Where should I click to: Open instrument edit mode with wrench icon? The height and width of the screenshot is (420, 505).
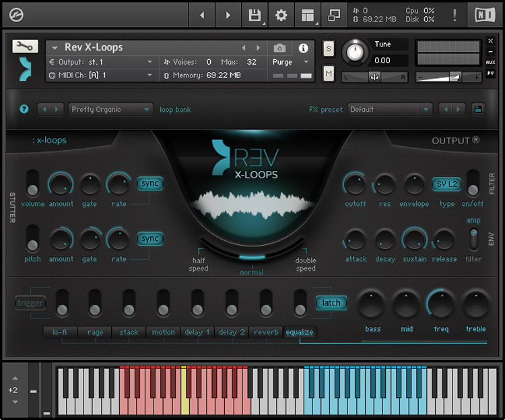tap(25, 46)
